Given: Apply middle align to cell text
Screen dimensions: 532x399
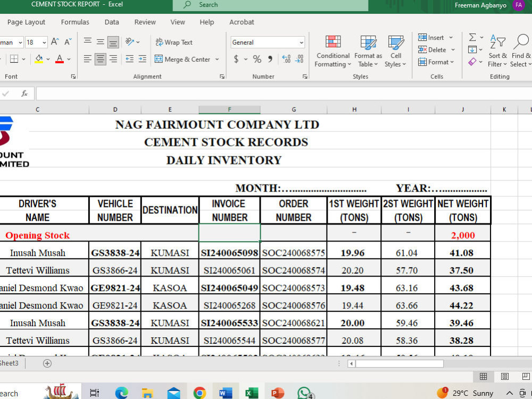Looking at the screenshot, I should click(101, 41).
